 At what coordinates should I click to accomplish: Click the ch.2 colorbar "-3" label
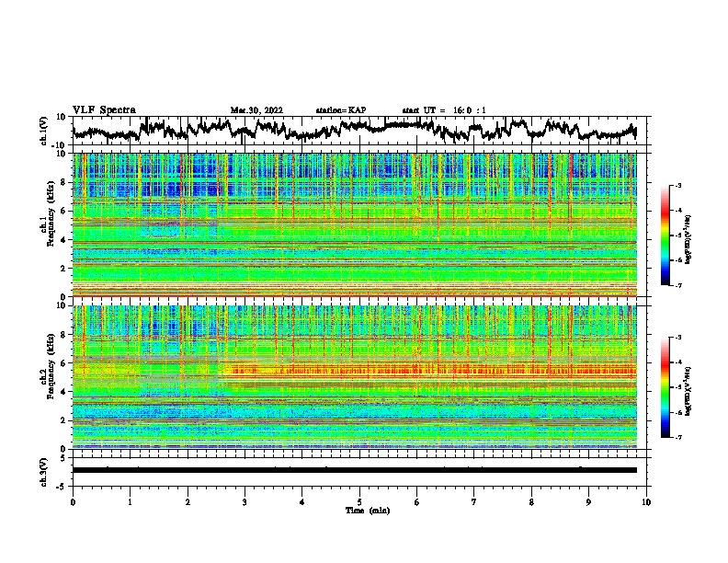678,338
